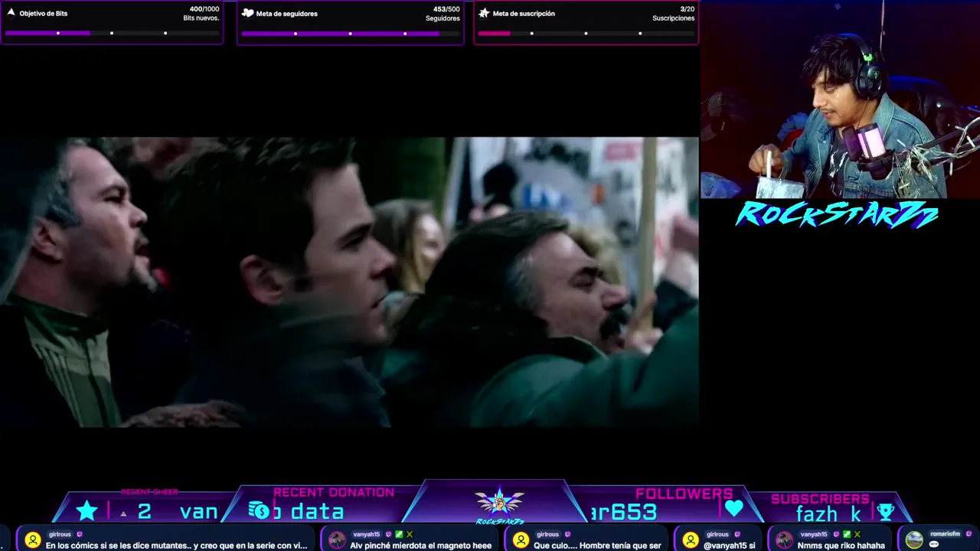Click the trophy icon beside Subscribers
980x551 pixels.
click(885, 512)
